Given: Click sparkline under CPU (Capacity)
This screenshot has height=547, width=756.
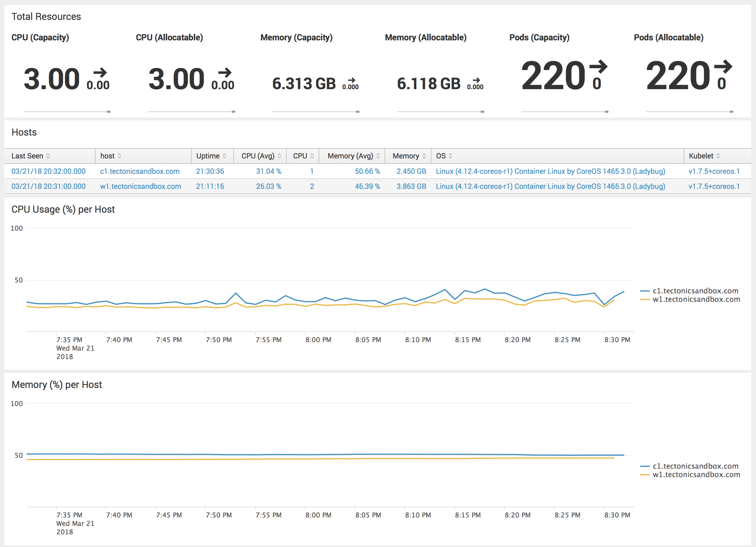Looking at the screenshot, I should click(67, 111).
